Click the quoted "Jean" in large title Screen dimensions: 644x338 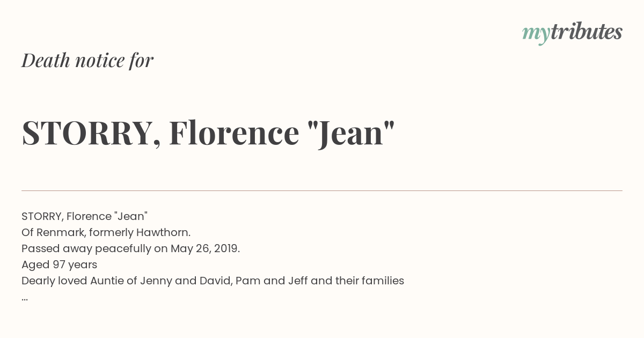352,133
